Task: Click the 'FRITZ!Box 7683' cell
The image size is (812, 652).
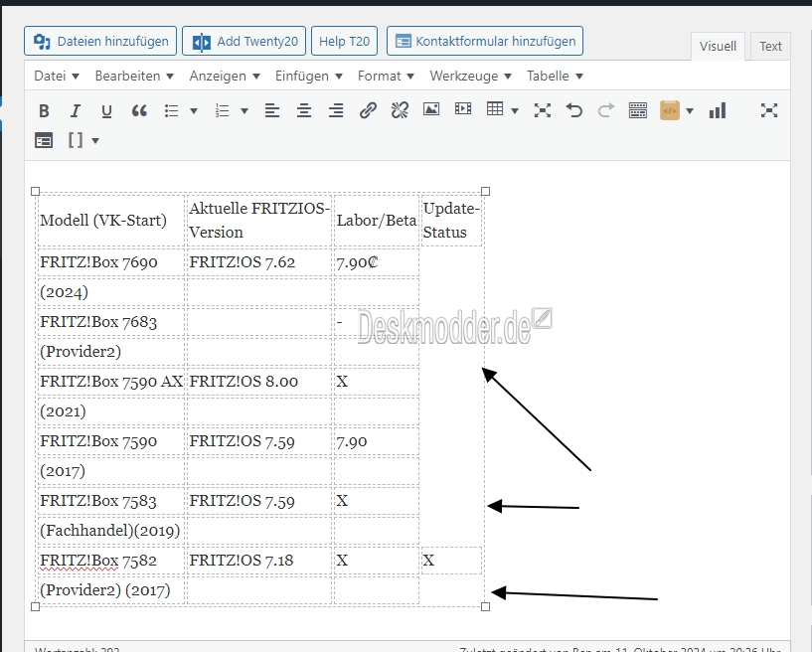Action: tap(111, 322)
